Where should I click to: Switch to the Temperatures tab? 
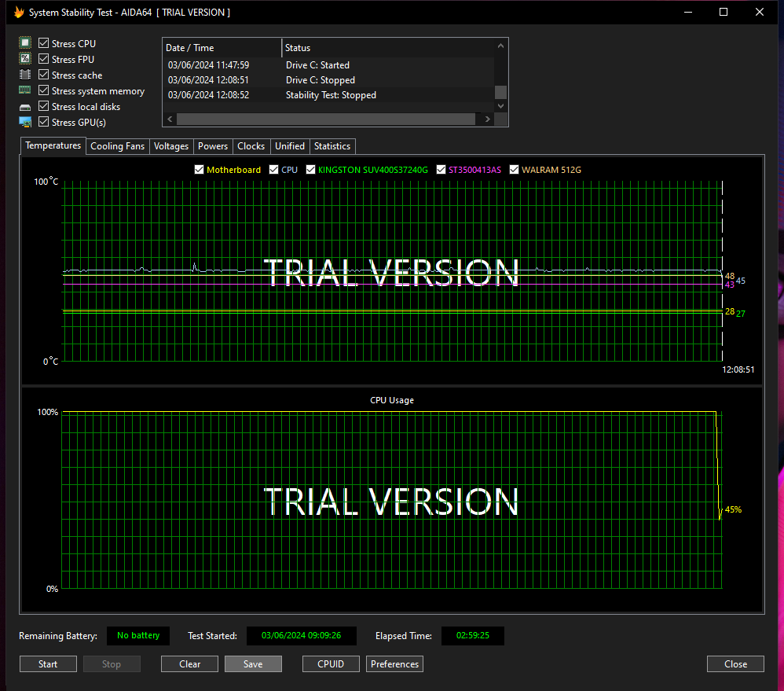pos(53,145)
